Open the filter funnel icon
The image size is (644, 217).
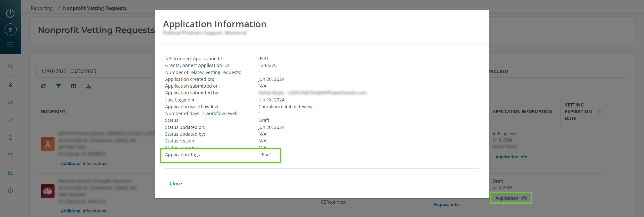(58, 86)
